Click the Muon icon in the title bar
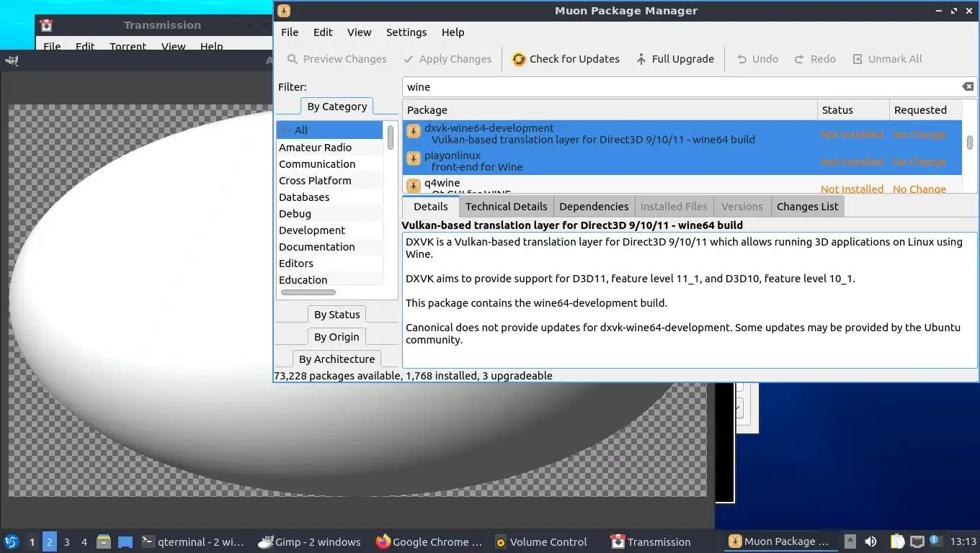The height and width of the screenshot is (553, 980). coord(284,11)
